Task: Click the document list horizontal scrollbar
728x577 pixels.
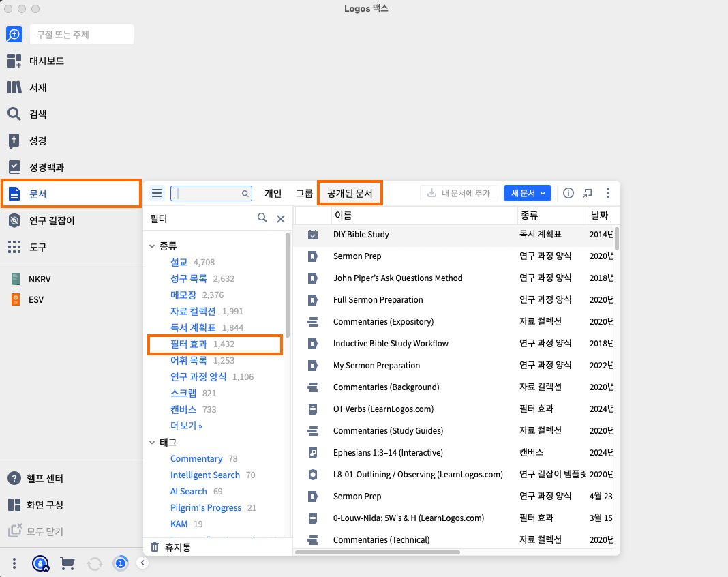Action: click(378, 552)
